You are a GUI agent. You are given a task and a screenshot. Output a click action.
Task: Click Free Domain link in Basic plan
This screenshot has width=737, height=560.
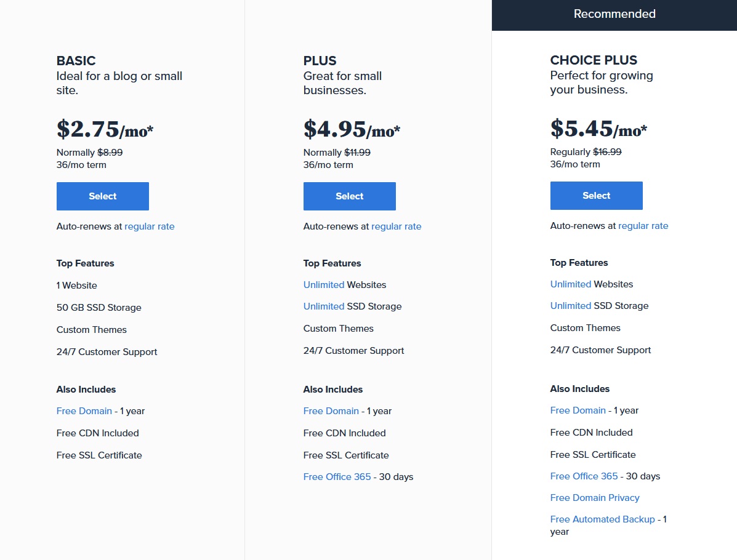(84, 411)
